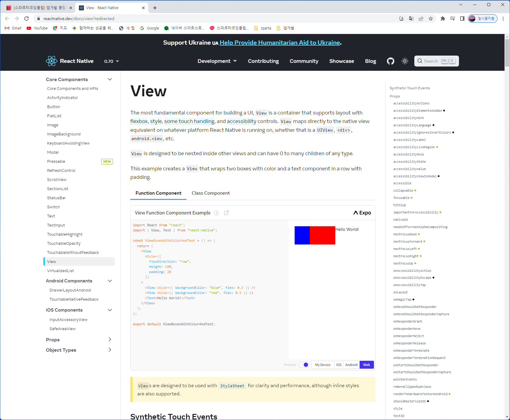Open the media control icon in toolbar

point(453,19)
